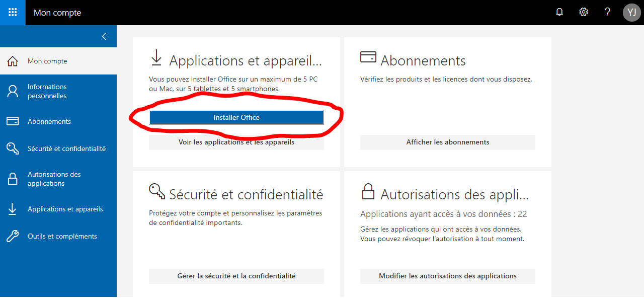Click Afficher les abonnements button
The image size is (644, 302).
[447, 142]
